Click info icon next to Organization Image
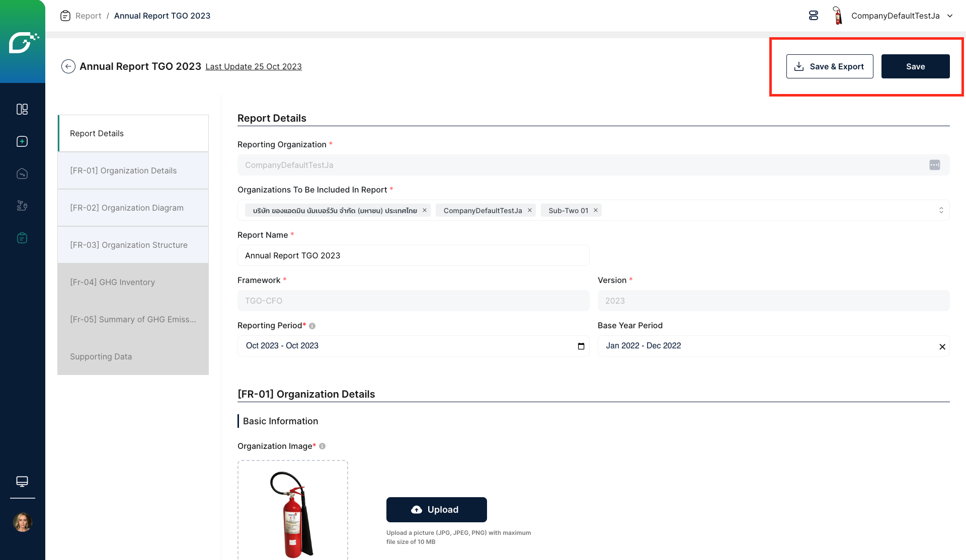Viewport: 966px width, 560px height. pyautogui.click(x=323, y=446)
